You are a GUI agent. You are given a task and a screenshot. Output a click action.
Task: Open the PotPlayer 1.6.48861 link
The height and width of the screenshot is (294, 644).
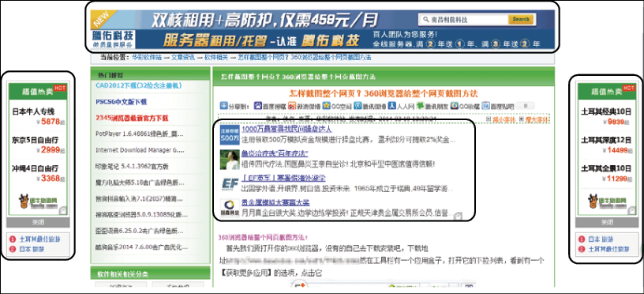pyautogui.click(x=139, y=134)
